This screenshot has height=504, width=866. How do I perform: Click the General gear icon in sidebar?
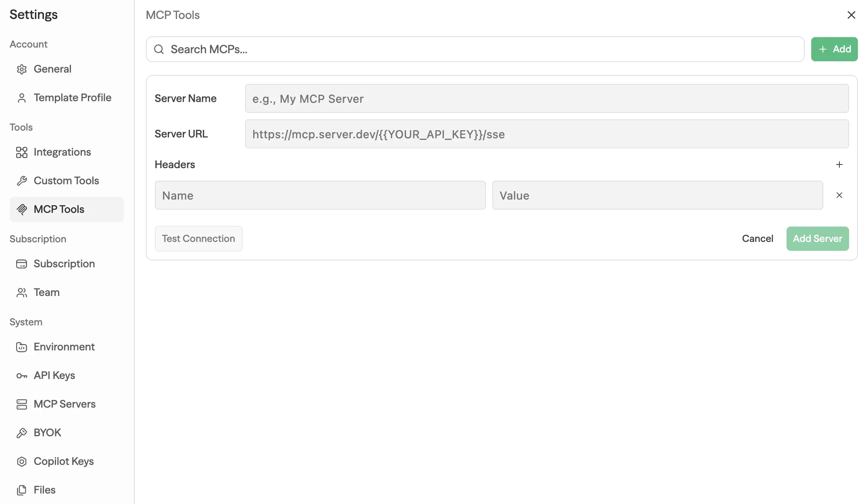coord(22,69)
